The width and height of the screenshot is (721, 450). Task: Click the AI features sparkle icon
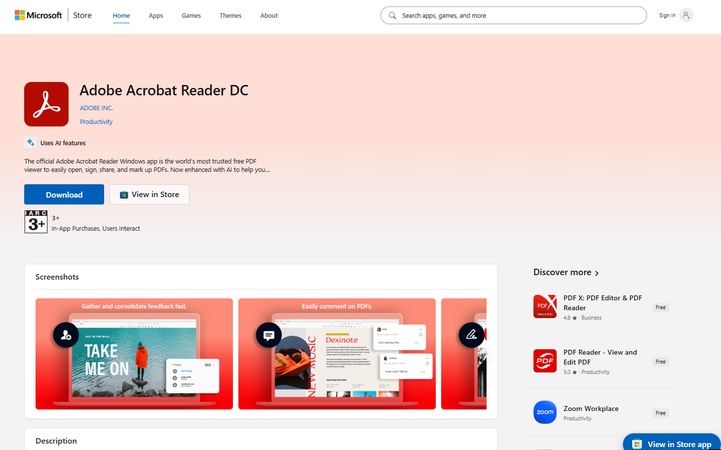(30, 142)
